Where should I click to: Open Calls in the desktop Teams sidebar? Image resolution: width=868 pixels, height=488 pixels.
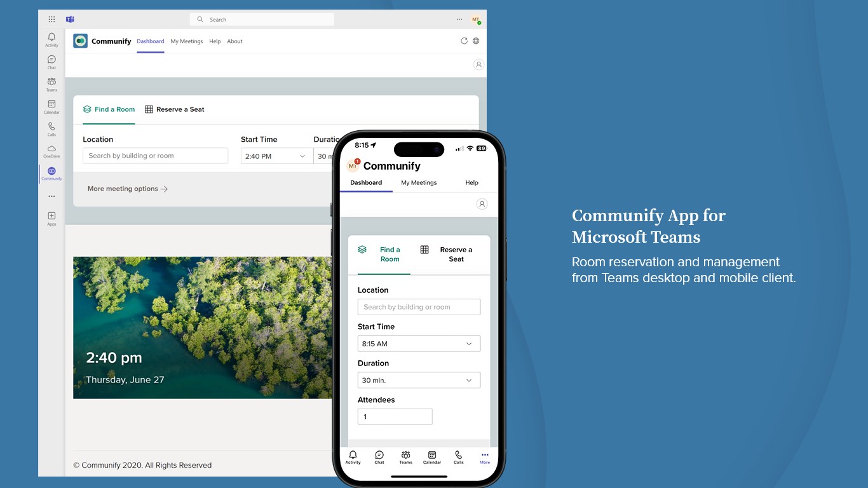[51, 129]
